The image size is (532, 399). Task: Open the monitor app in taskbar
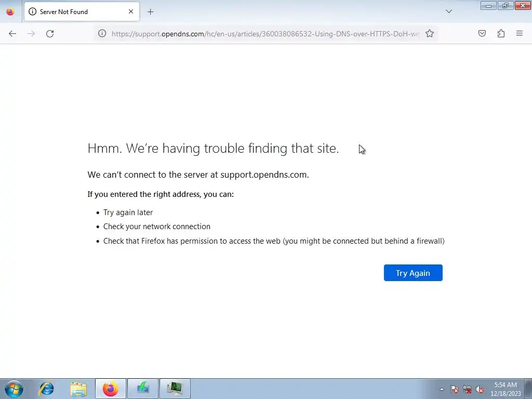[x=175, y=389]
